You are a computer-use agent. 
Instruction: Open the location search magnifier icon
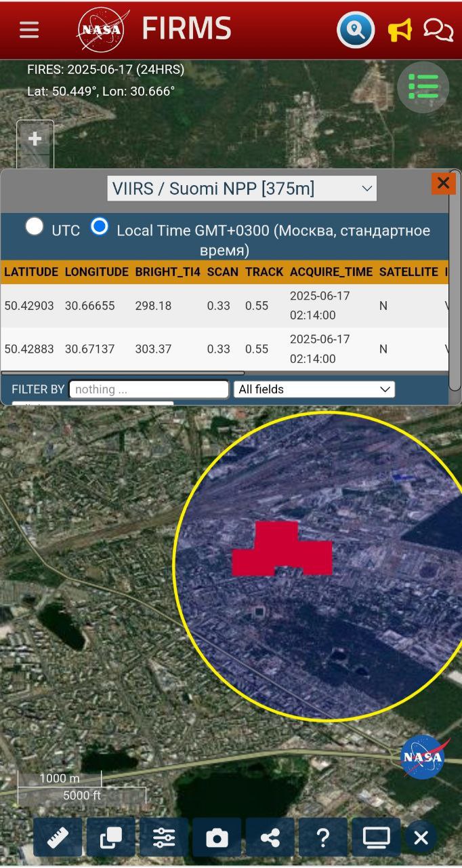click(x=356, y=30)
